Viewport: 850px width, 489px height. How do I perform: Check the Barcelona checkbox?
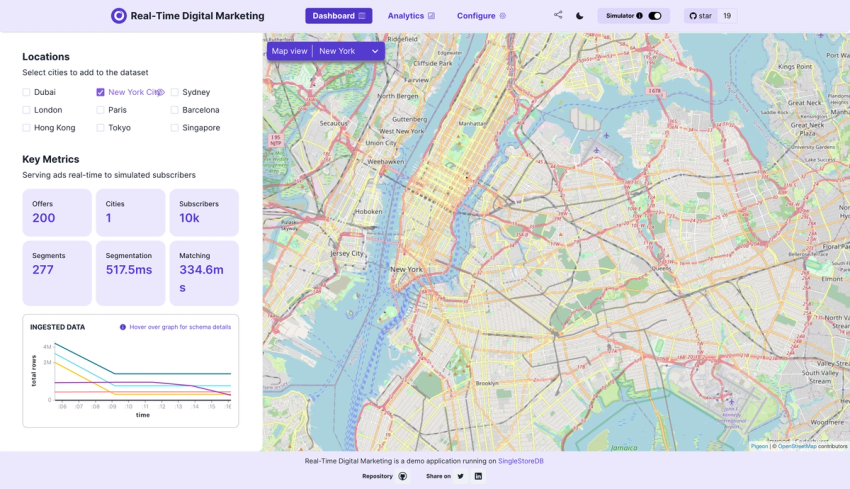pos(175,110)
